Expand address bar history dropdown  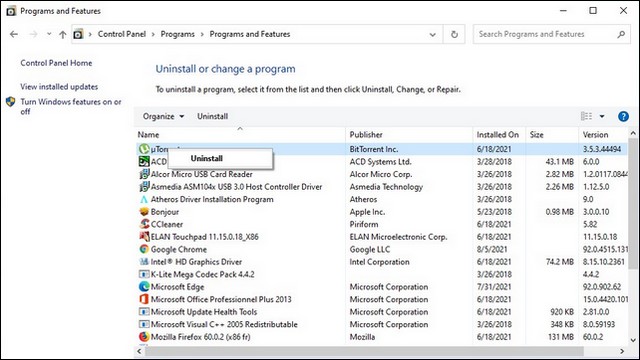(433, 35)
